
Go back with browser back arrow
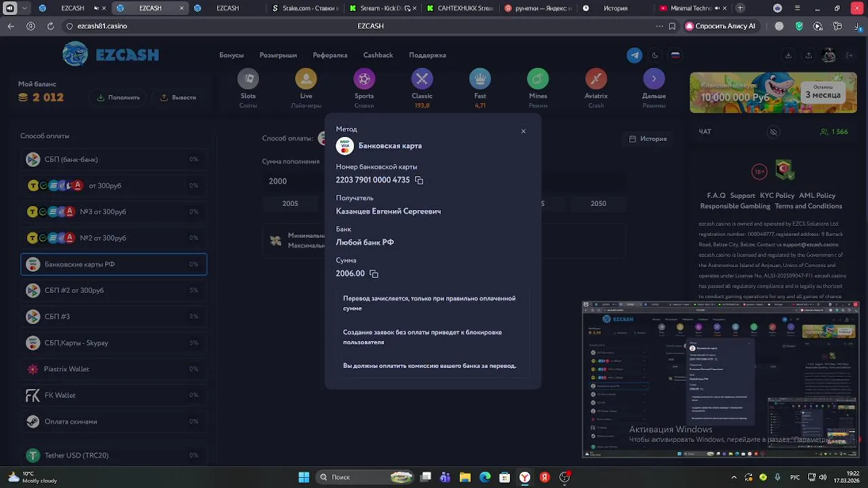click(x=11, y=26)
